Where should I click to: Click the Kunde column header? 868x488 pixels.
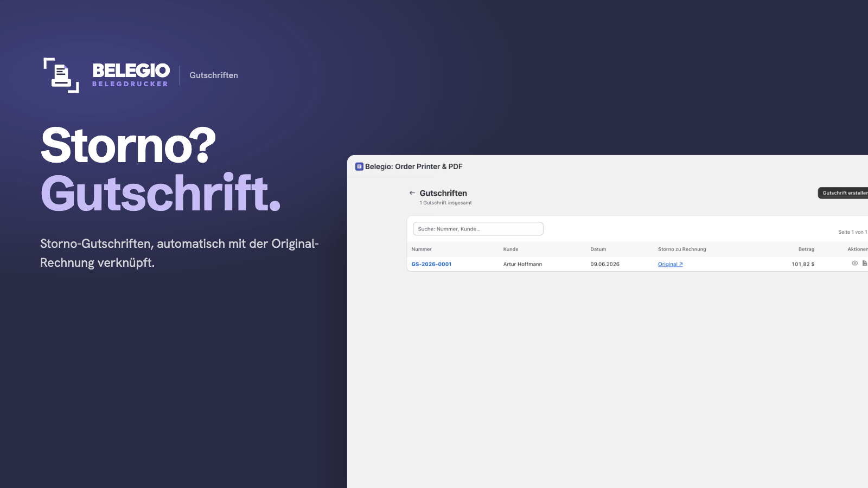pos(510,249)
